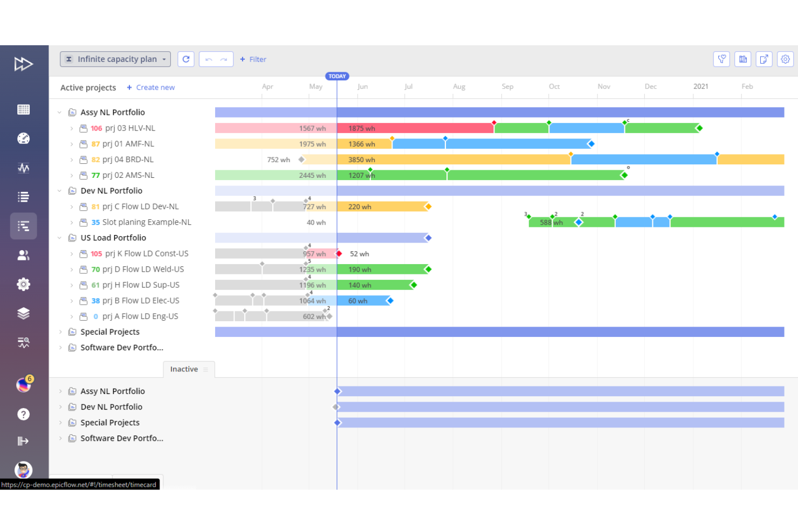The height and width of the screenshot is (532, 798).
Task: Select the layers stack icon in sidebar
Action: pyautogui.click(x=23, y=313)
